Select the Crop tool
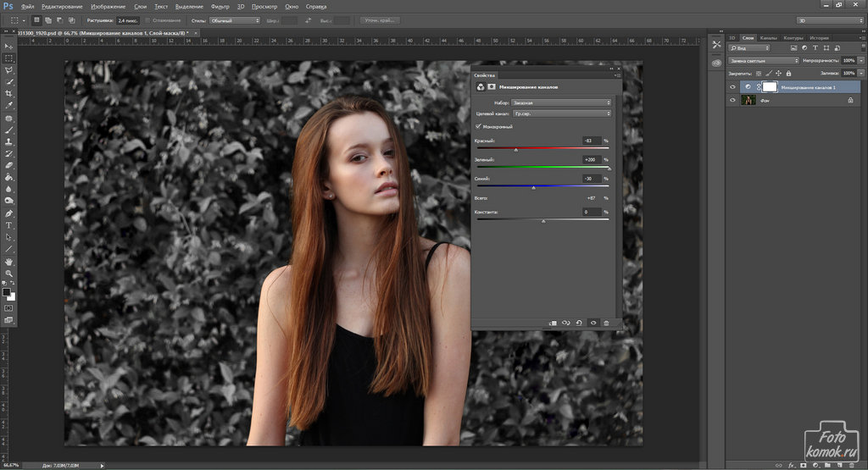The width and height of the screenshot is (868, 470). coord(8,94)
